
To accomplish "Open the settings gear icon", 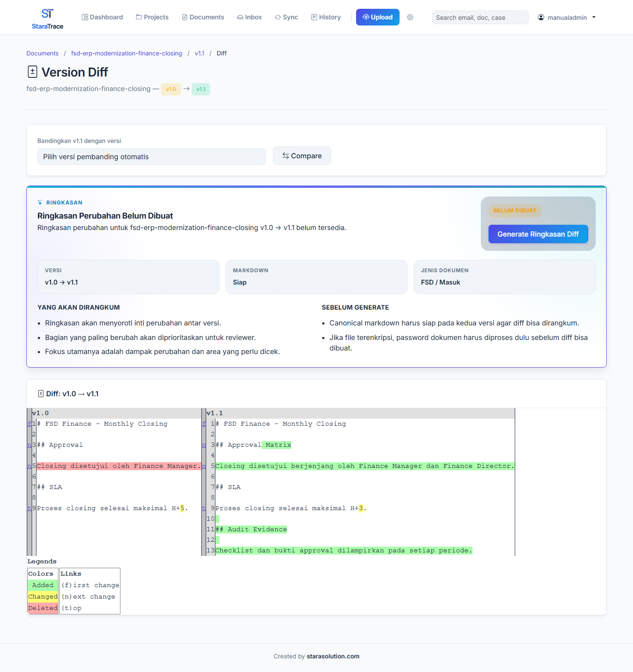I will click(x=410, y=17).
